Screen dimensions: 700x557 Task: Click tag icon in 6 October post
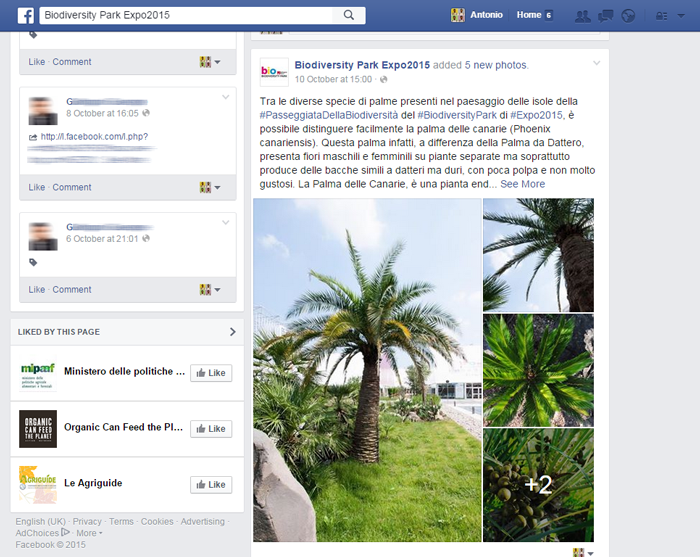(33, 262)
